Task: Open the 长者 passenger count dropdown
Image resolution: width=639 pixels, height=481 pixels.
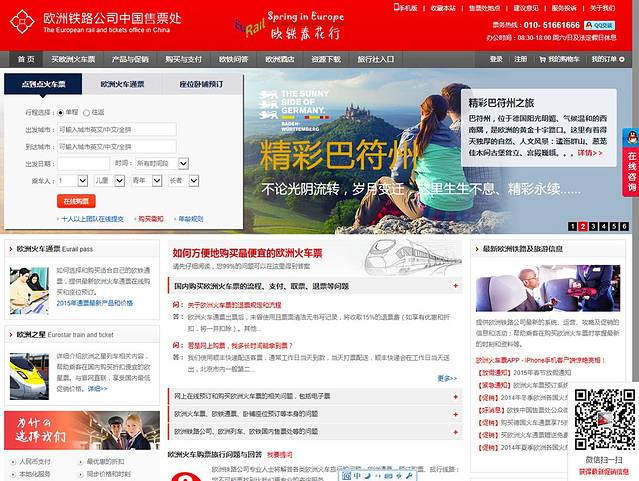Action: pyautogui.click(x=189, y=181)
